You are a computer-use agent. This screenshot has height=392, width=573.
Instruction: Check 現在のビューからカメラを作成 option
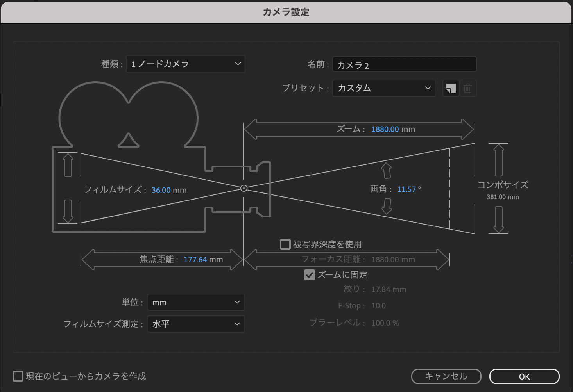click(x=18, y=376)
